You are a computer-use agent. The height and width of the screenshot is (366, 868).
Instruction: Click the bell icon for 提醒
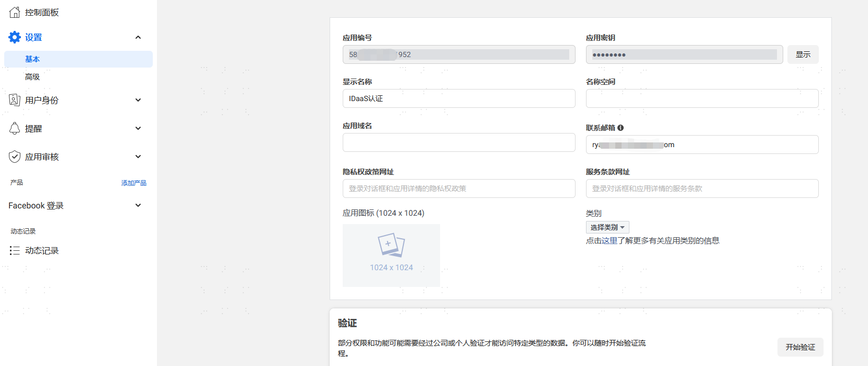(x=15, y=128)
